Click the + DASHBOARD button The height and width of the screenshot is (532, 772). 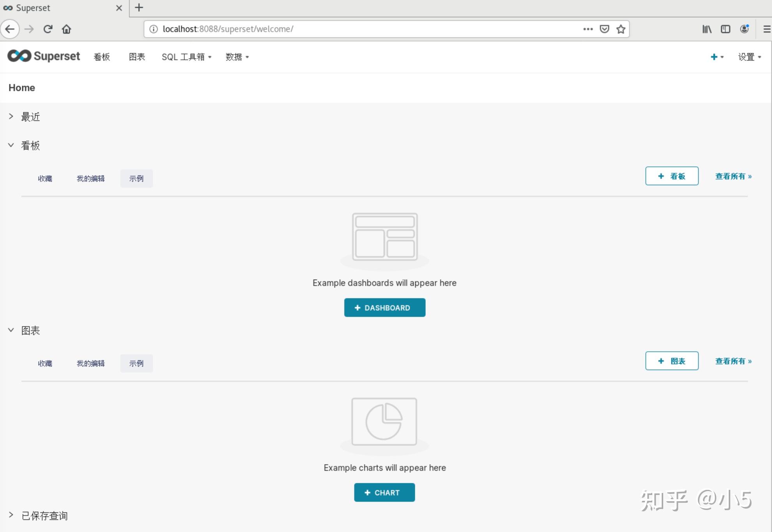[384, 308]
